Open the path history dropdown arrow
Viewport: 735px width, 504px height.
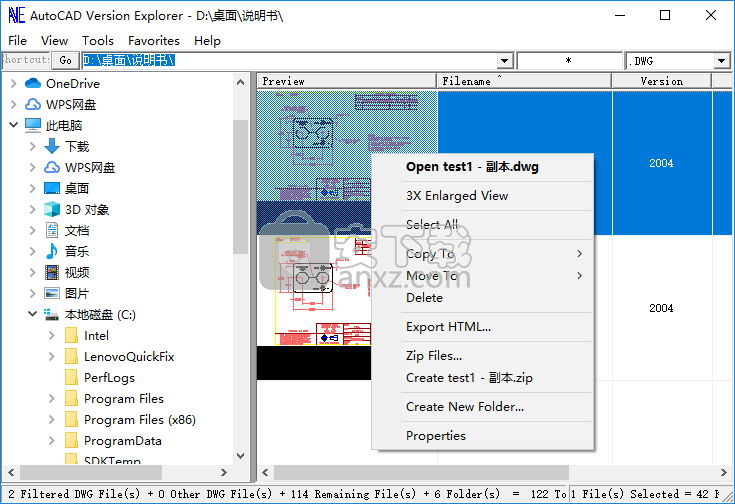point(504,61)
